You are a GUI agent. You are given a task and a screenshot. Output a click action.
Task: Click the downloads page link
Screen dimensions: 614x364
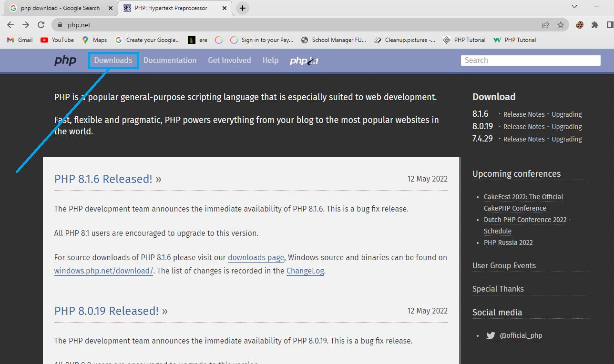click(256, 258)
